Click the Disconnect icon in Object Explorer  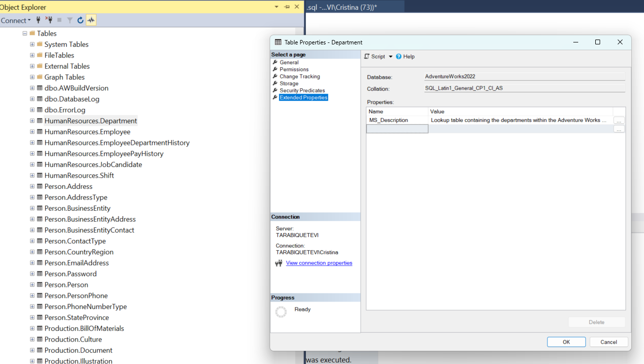(x=49, y=20)
